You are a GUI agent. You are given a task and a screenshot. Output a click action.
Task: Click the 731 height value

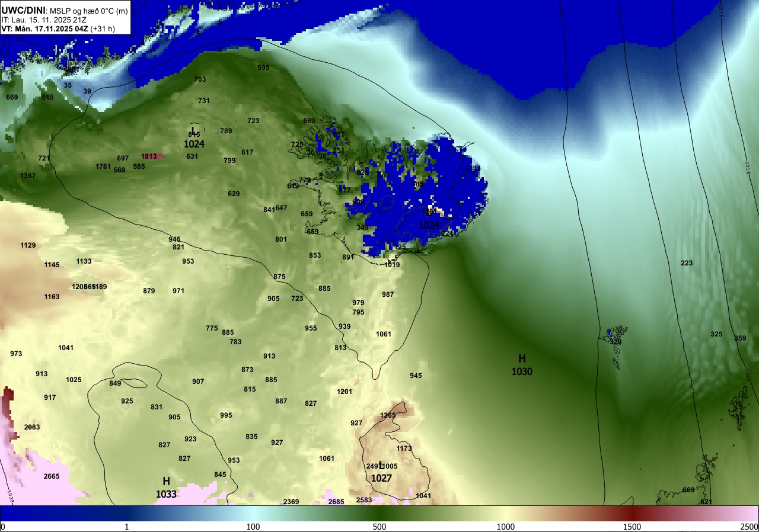point(204,101)
